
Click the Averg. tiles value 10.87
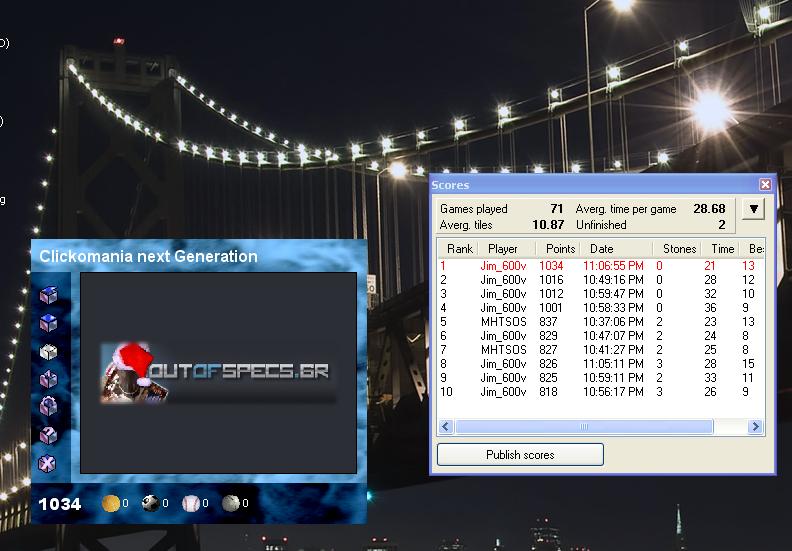pos(548,225)
